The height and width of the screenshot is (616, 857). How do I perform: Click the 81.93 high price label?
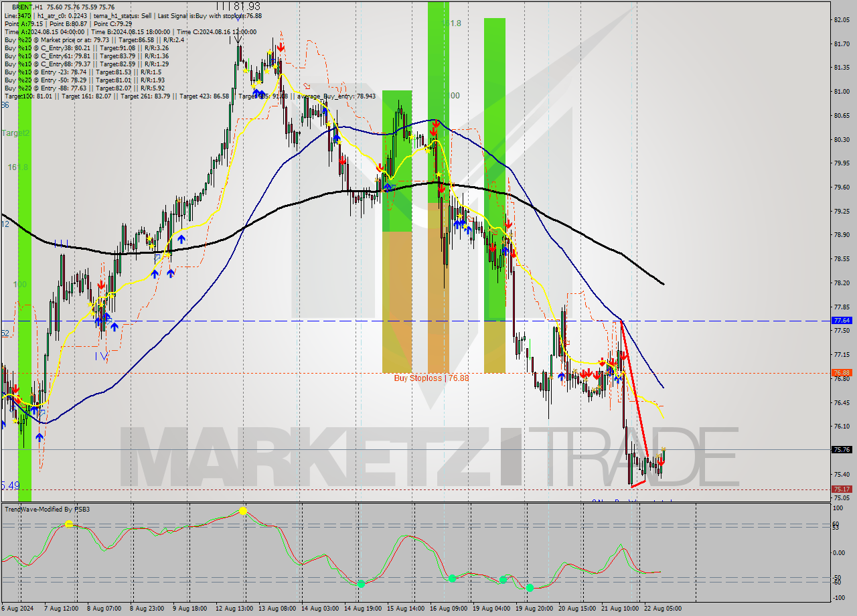pyautogui.click(x=246, y=6)
